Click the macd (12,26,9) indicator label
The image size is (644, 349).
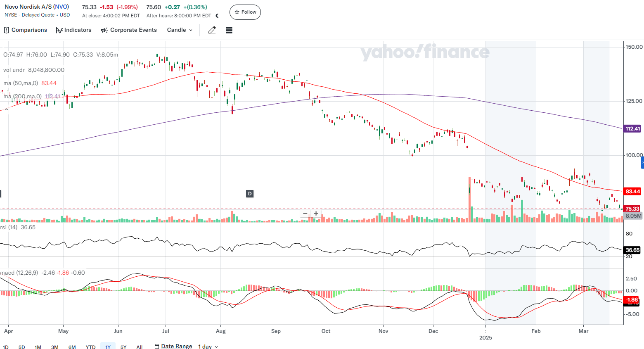(19, 273)
